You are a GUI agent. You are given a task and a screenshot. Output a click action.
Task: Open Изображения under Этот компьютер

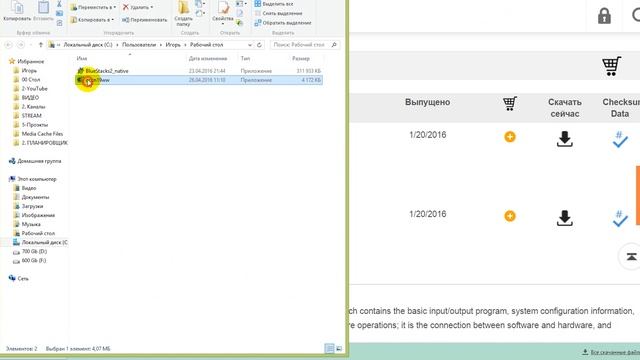pyautogui.click(x=38, y=216)
